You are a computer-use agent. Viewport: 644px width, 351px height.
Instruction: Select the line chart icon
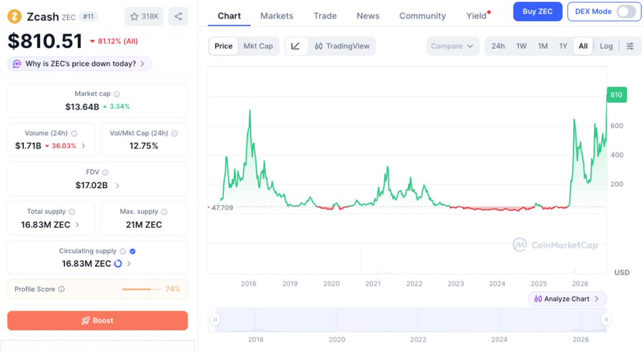tap(296, 46)
